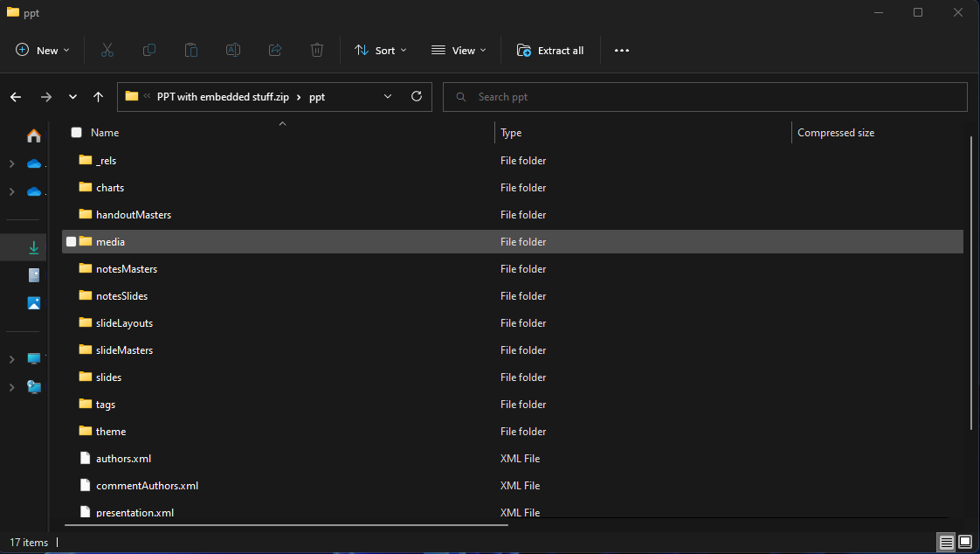
Task: Select the Network icon in sidebar
Action: coord(34,387)
